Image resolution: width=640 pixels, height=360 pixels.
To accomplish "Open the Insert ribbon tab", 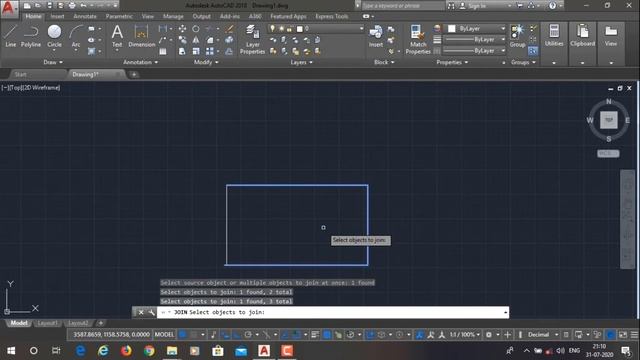I will (x=57, y=16).
